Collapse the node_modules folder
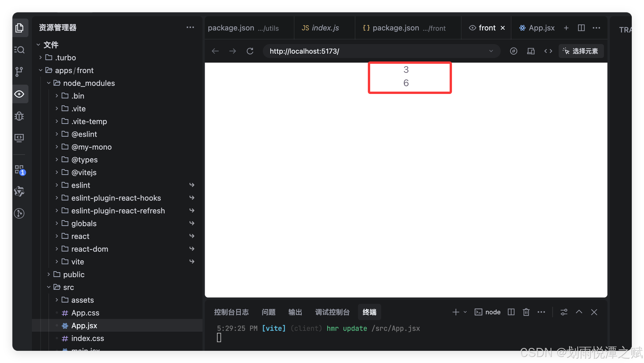 [89, 83]
